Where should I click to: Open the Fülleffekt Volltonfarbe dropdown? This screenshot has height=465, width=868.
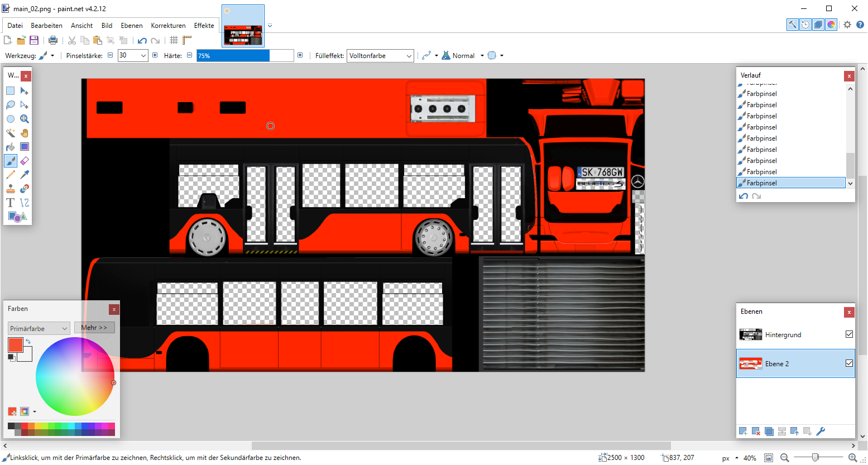tap(409, 56)
